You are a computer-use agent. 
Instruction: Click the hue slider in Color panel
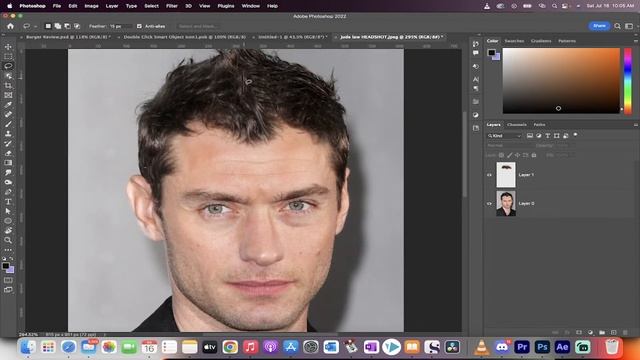click(x=628, y=81)
